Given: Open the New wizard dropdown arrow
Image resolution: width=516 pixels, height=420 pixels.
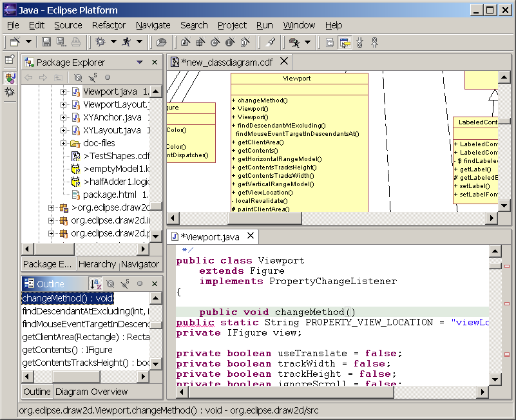Looking at the screenshot, I should (28, 41).
